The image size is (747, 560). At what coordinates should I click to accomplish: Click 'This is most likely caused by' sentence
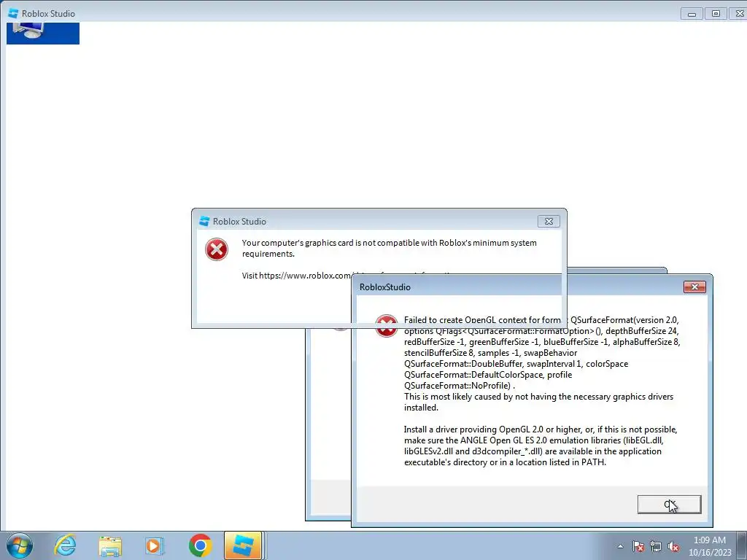(539, 402)
